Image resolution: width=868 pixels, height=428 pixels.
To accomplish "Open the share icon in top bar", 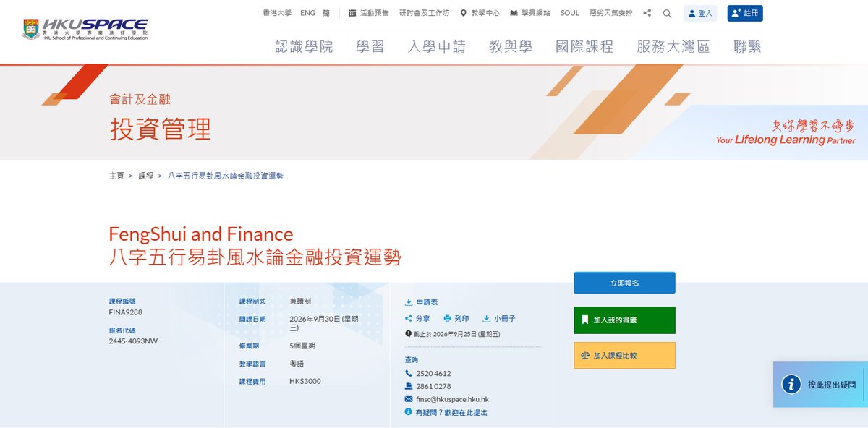I will pos(647,13).
